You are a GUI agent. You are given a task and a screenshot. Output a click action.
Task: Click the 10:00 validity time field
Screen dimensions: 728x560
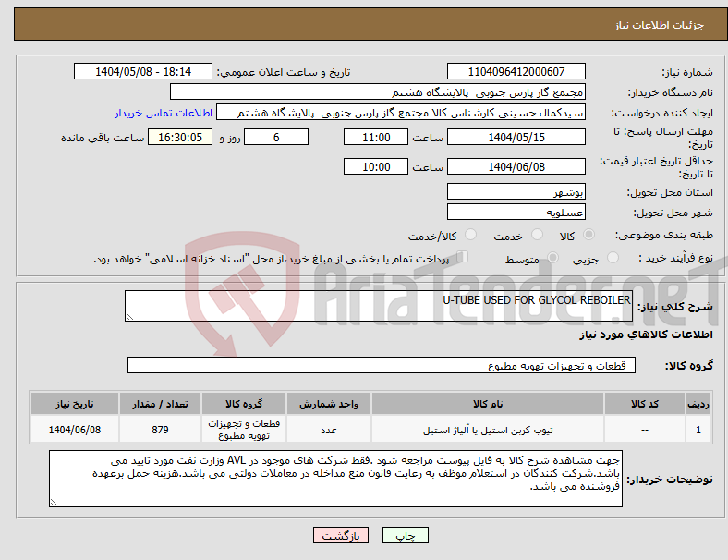pyautogui.click(x=376, y=166)
